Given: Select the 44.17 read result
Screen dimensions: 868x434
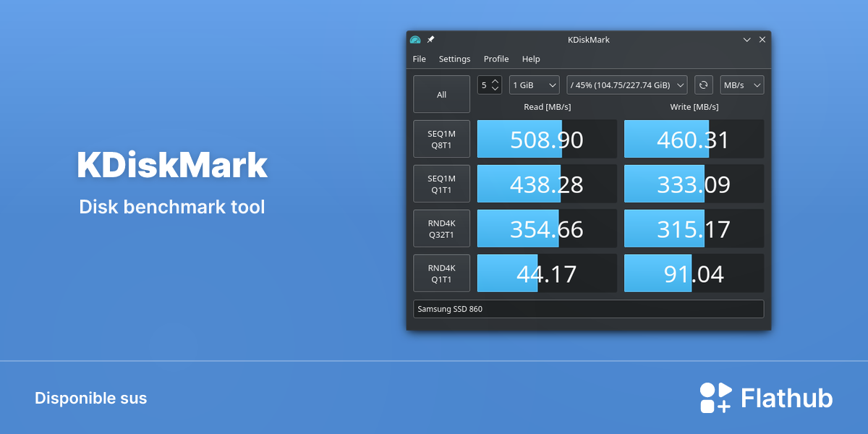Looking at the screenshot, I should 548,273.
